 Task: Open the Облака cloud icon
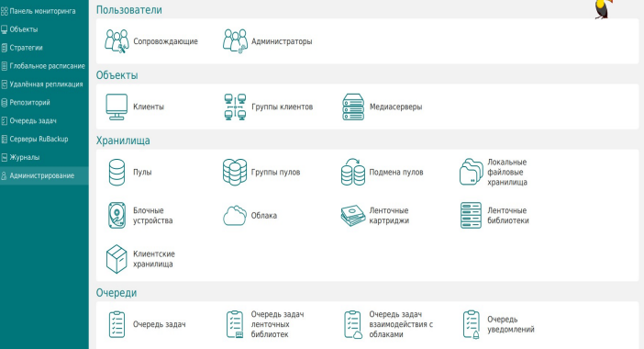coord(235,216)
